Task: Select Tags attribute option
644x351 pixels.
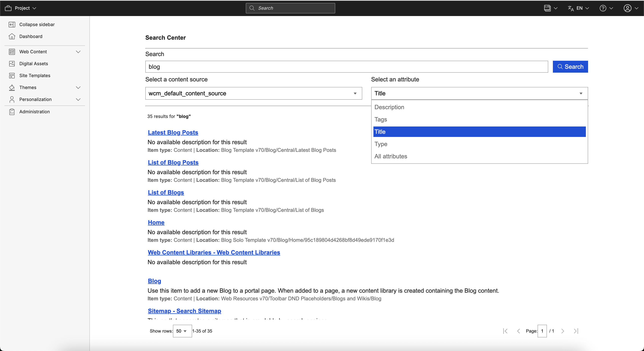Action: click(381, 119)
